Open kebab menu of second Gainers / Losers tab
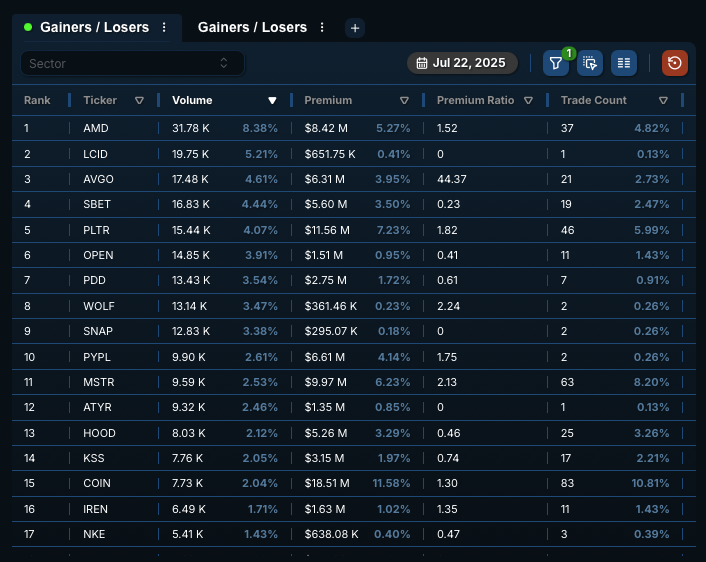This screenshot has height=562, width=706. point(322,27)
